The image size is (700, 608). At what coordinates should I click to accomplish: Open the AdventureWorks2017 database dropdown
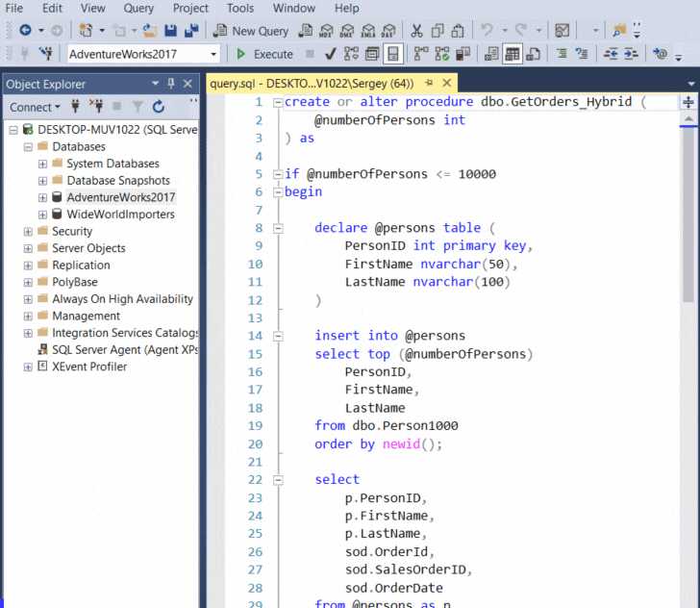click(x=213, y=54)
